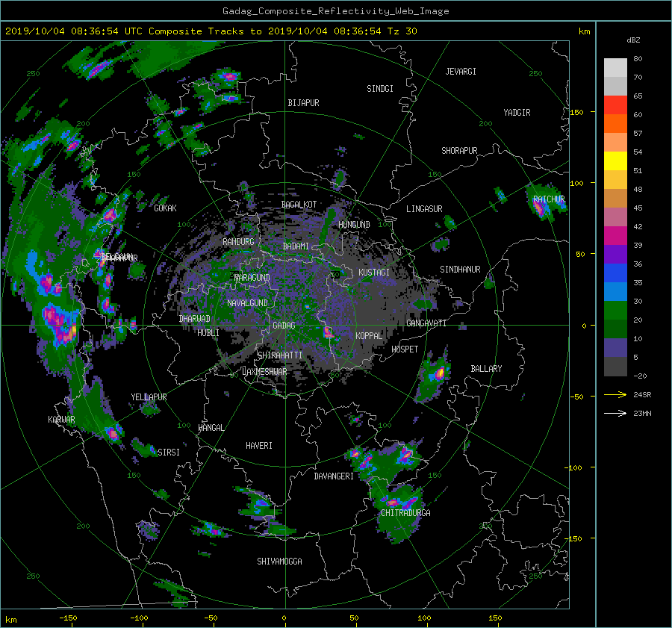Select the HANGAL label
The height and width of the screenshot is (628, 672).
[x=211, y=428]
